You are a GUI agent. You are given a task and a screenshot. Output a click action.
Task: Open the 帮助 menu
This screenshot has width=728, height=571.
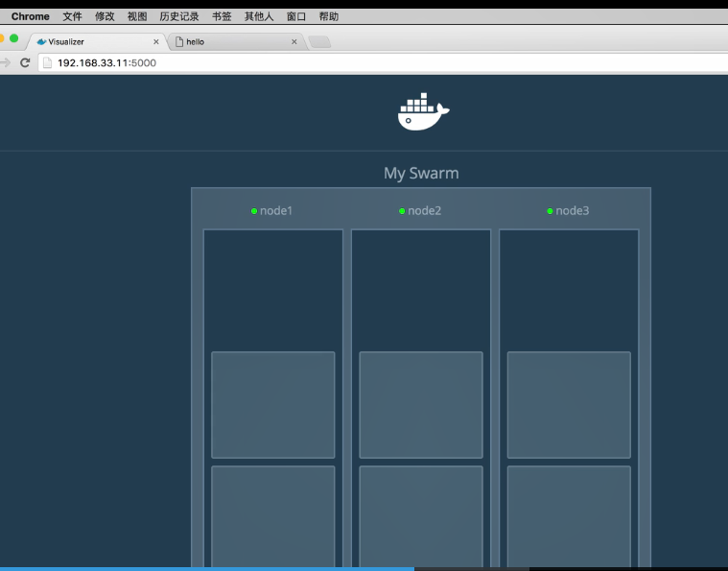click(329, 16)
